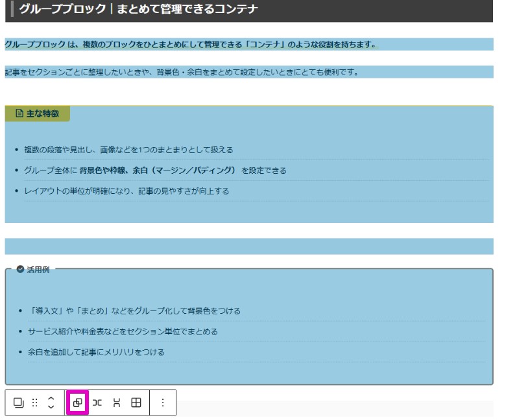The height and width of the screenshot is (420, 506).
Task: Click the move down chevron
Action: pyautogui.click(x=51, y=406)
